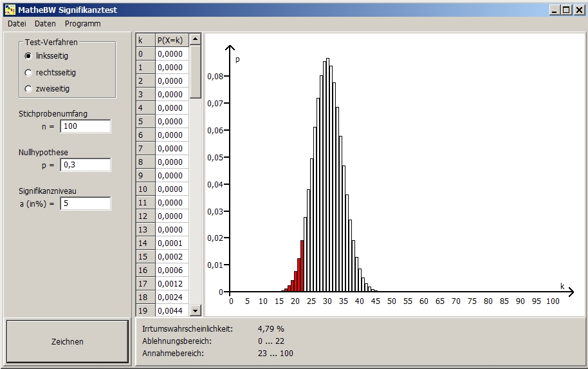The height and width of the screenshot is (369, 588).
Task: Click the table scrollbar thumb
Action: pos(196,71)
